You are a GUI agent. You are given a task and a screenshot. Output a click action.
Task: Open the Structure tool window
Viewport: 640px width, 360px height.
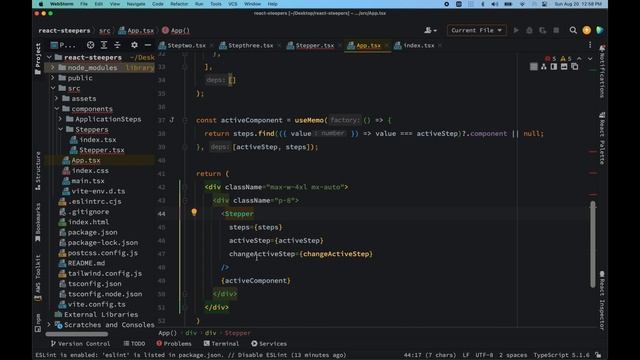coord(38,171)
